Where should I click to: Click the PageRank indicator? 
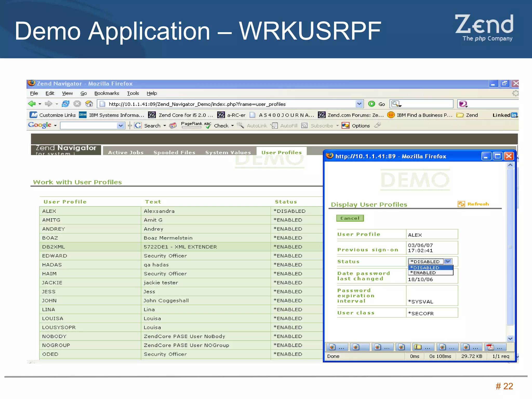click(191, 125)
